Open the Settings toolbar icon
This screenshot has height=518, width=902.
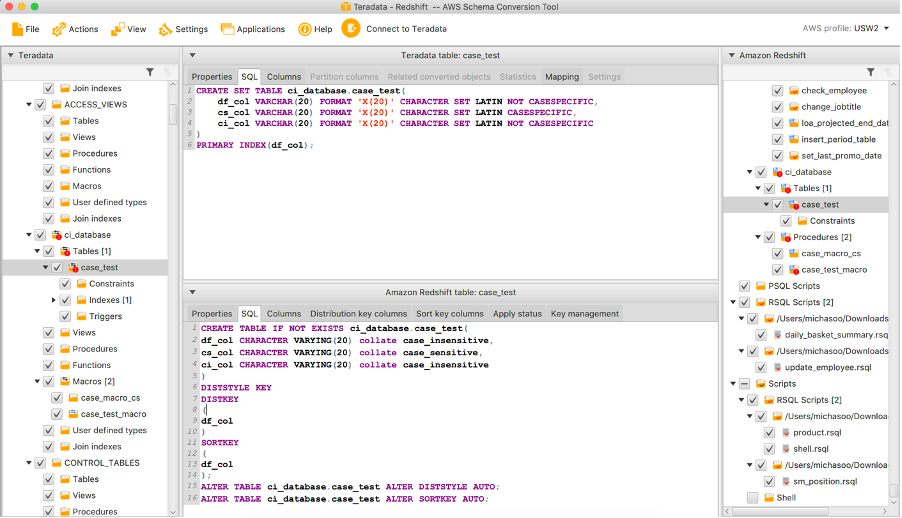pyautogui.click(x=165, y=29)
